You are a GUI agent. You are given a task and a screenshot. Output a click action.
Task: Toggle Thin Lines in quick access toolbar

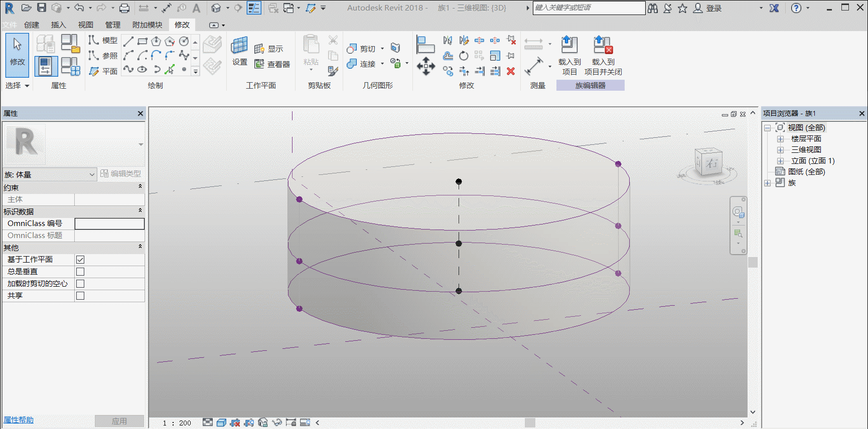point(254,8)
